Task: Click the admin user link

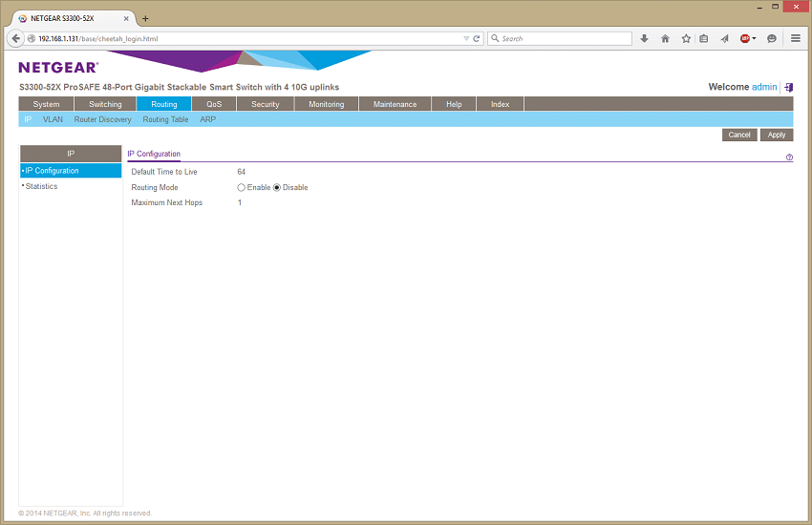Action: 764,87
